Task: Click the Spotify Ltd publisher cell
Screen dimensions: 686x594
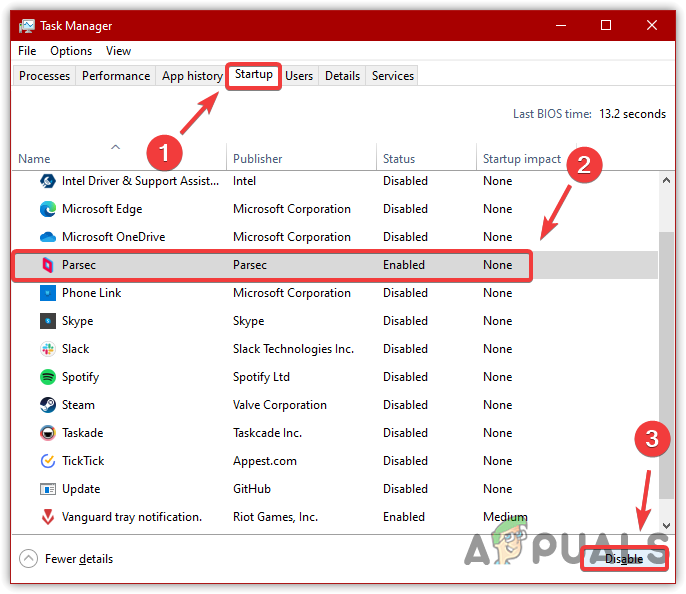Action: pyautogui.click(x=261, y=377)
